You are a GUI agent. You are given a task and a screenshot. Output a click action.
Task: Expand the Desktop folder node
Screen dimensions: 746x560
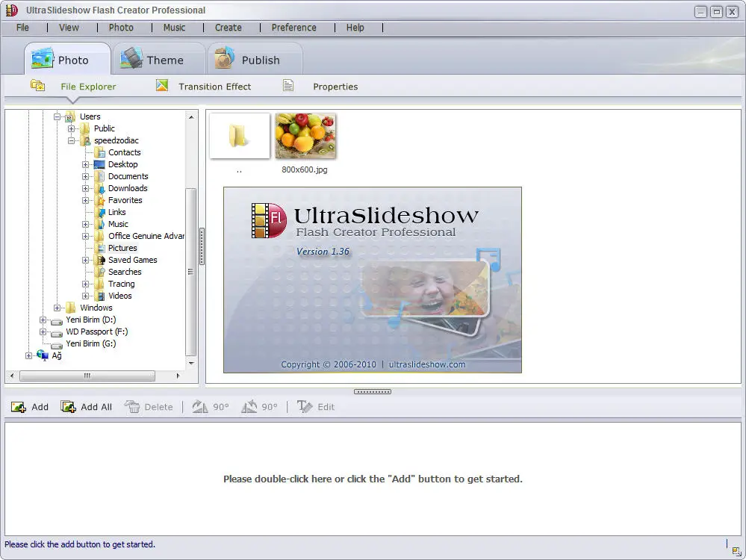point(86,164)
